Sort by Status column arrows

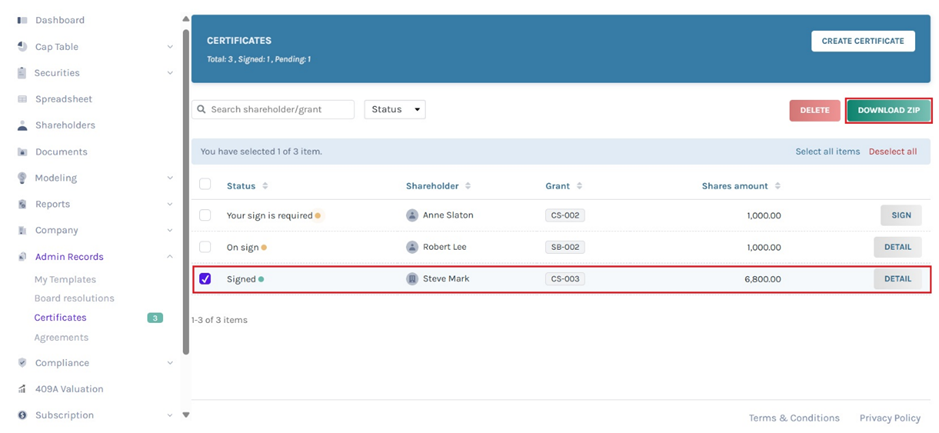click(x=265, y=186)
